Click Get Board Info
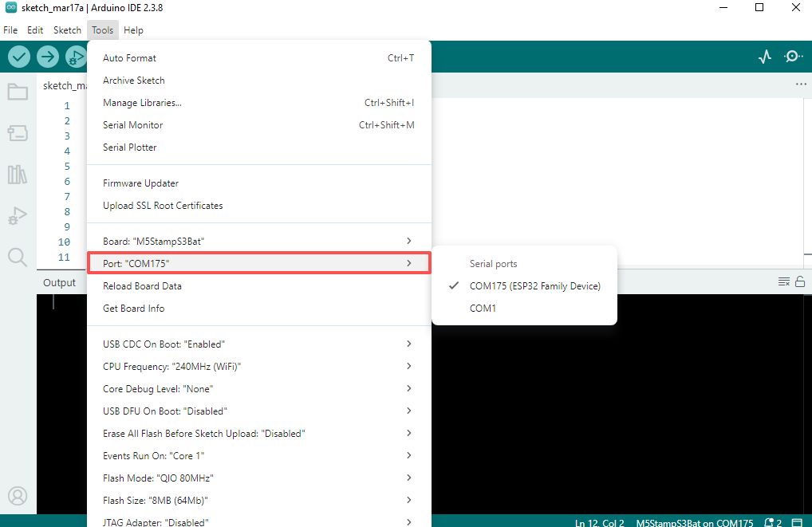 coord(133,309)
